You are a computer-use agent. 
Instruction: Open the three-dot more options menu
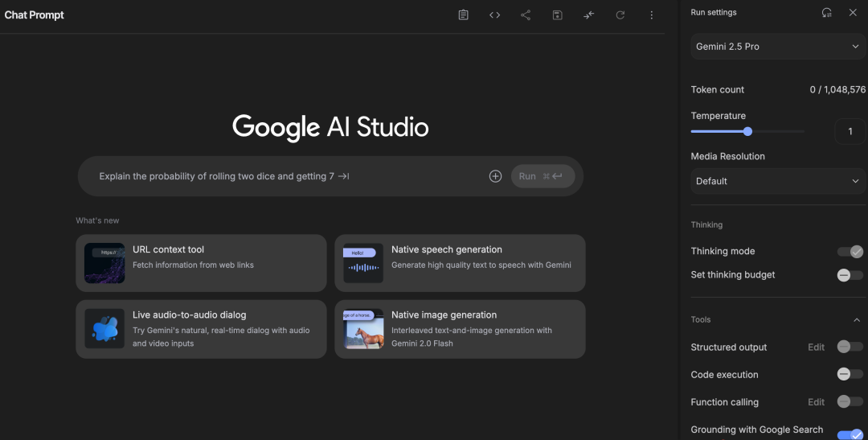coord(652,15)
